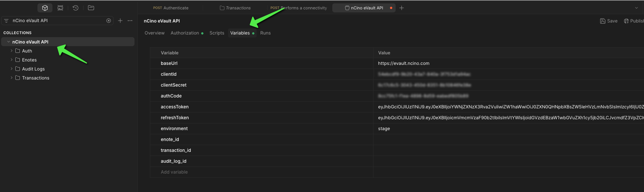The image size is (644, 192).
Task: Click the Enotes folder icon
Action: 18,60
